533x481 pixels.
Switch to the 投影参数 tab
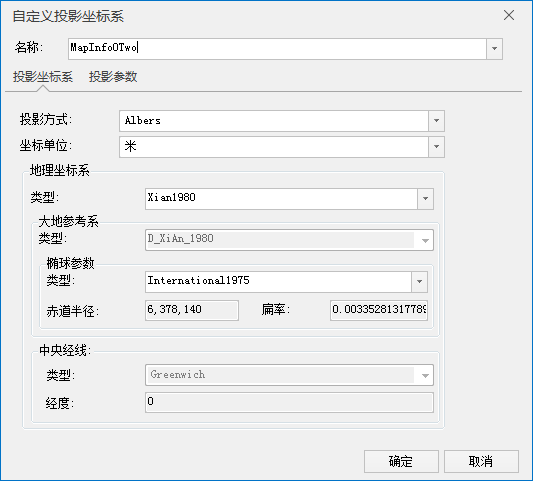coord(113,77)
